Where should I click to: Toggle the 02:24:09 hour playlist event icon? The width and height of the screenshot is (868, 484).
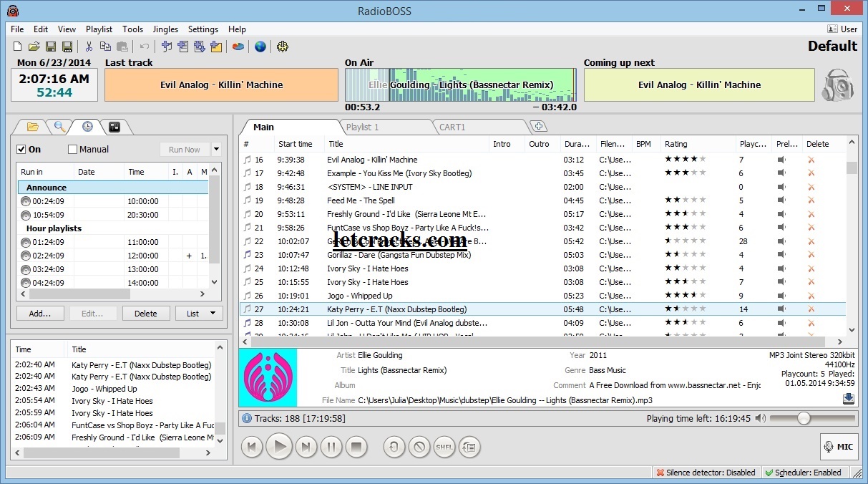[x=26, y=256]
